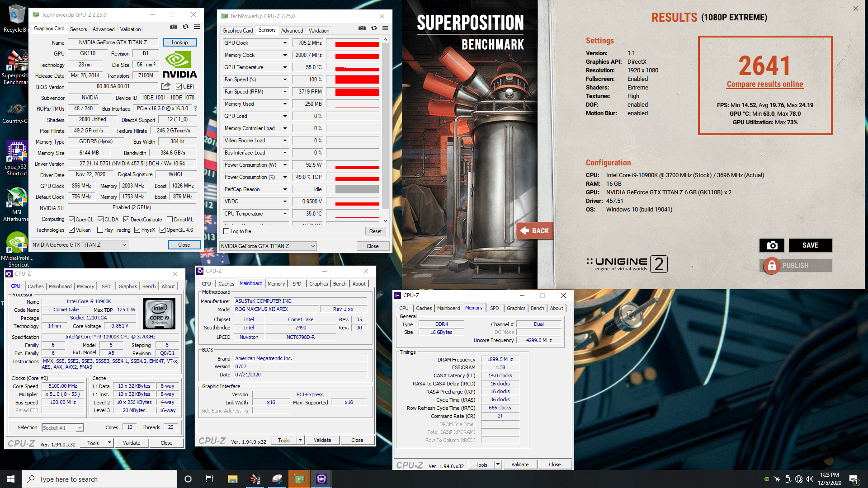Expand Fan Speed (RPM) sensor dropdown
868x488 pixels.
pyautogui.click(x=285, y=92)
